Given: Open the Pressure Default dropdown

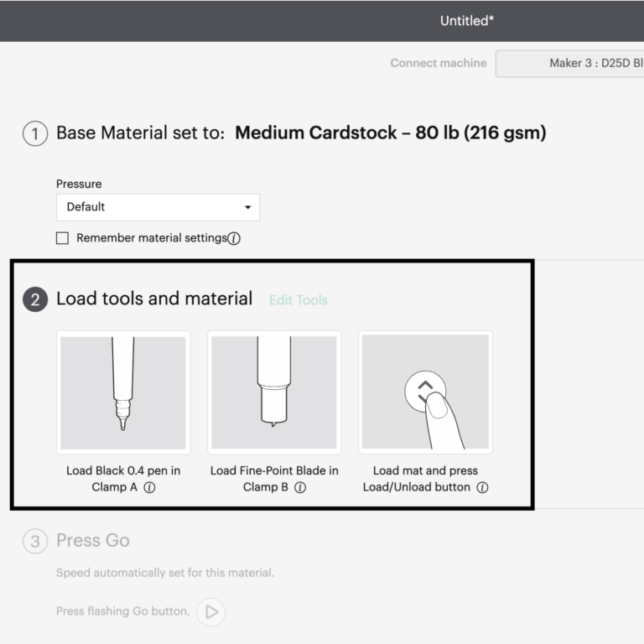Looking at the screenshot, I should pos(158,207).
